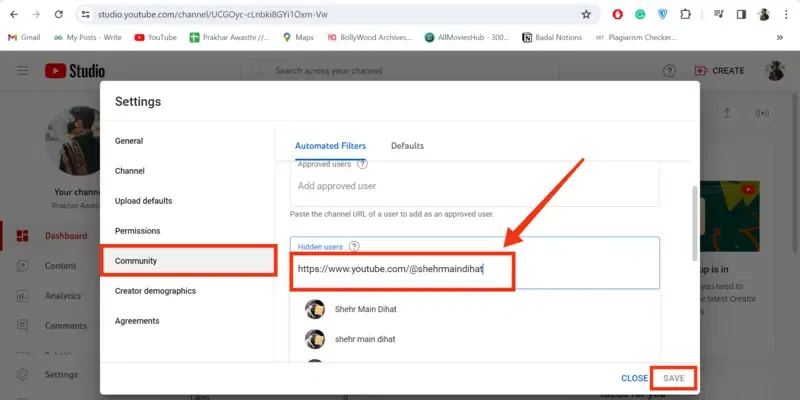The image size is (800, 400).
Task: Open the Chrome profile avatar
Action: pyautogui.click(x=764, y=14)
